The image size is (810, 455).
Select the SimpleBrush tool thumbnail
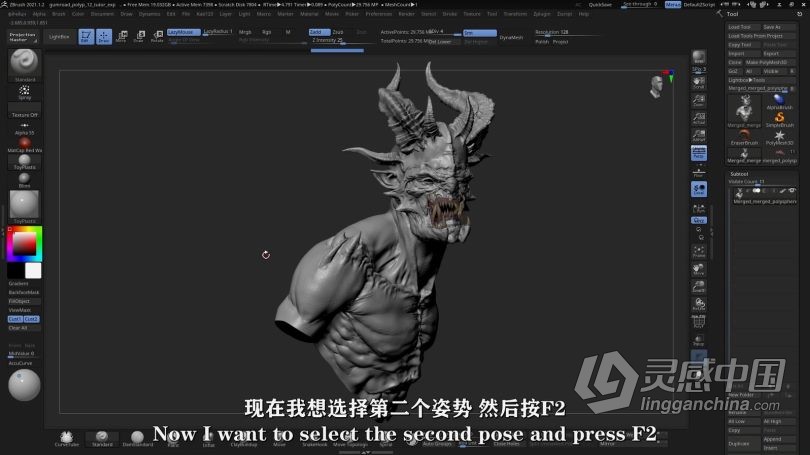[x=779, y=120]
